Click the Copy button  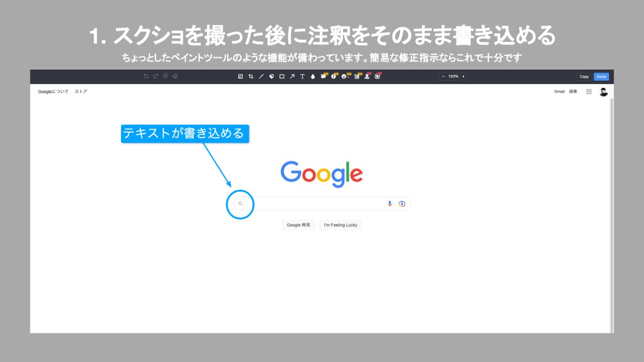click(x=584, y=77)
